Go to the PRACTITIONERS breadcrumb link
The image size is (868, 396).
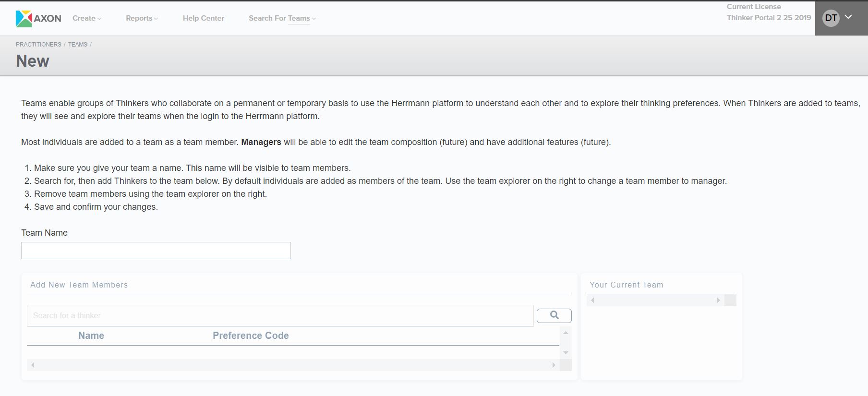pyautogui.click(x=38, y=44)
